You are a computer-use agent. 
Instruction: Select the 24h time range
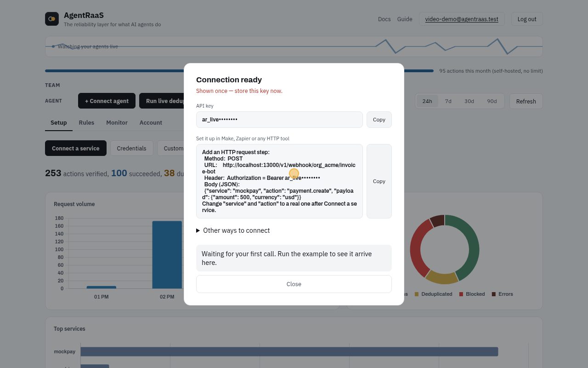point(427,101)
